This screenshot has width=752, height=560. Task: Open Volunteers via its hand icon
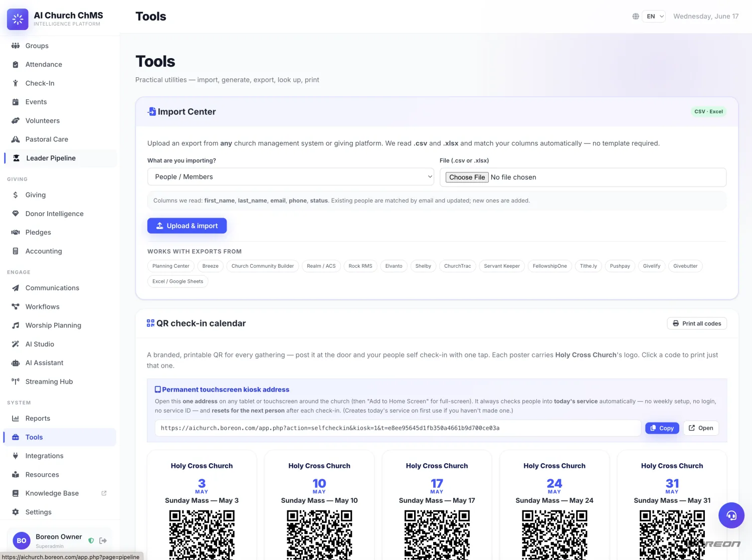point(16,121)
